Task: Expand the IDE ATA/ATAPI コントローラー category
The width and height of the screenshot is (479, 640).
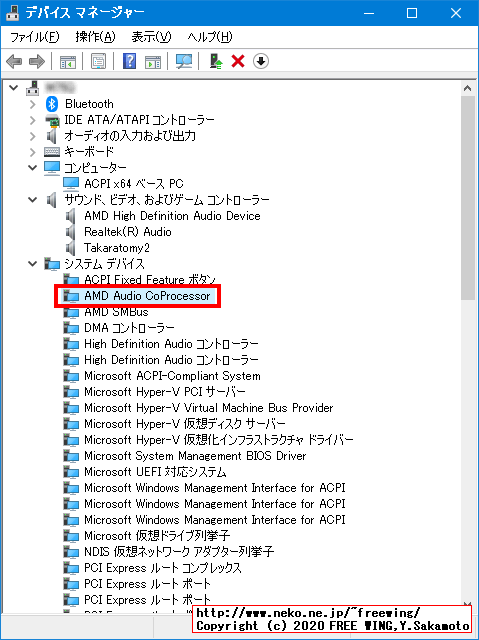Action: click(33, 120)
